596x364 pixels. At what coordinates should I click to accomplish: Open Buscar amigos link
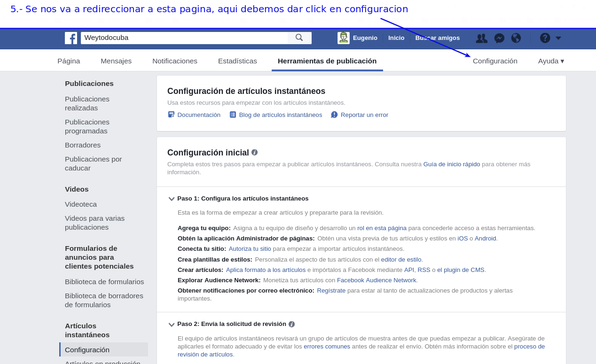point(438,38)
